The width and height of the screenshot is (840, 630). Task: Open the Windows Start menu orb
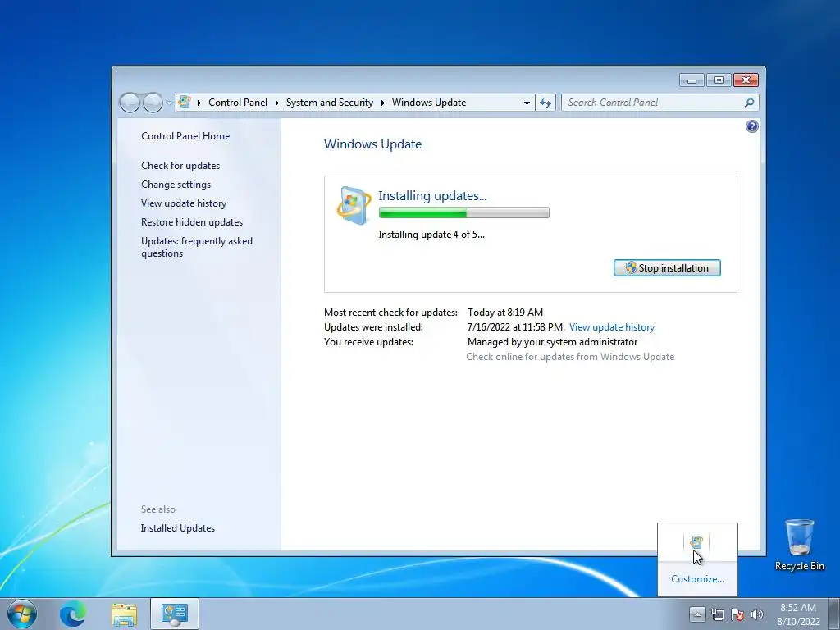pyautogui.click(x=22, y=614)
